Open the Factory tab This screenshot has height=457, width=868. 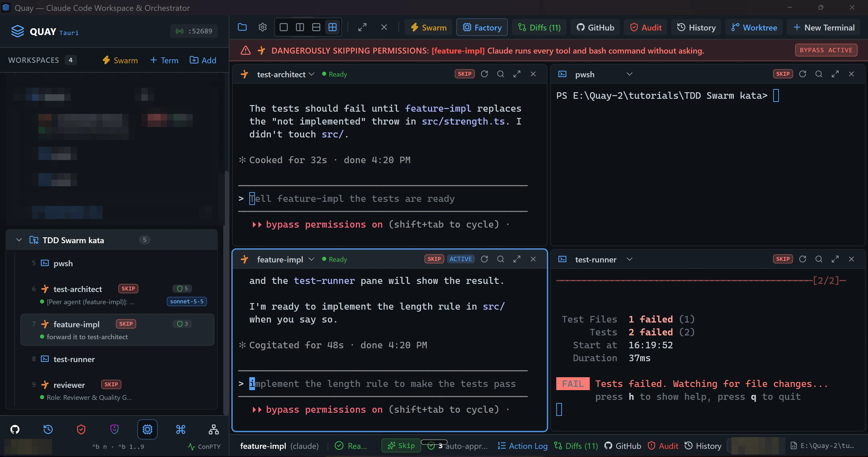coord(482,27)
